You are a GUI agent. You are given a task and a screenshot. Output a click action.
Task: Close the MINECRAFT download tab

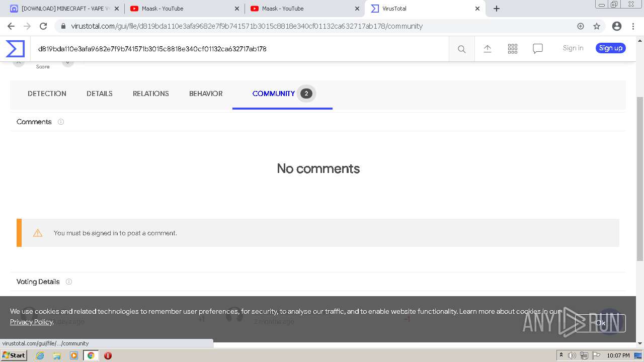coord(117,9)
